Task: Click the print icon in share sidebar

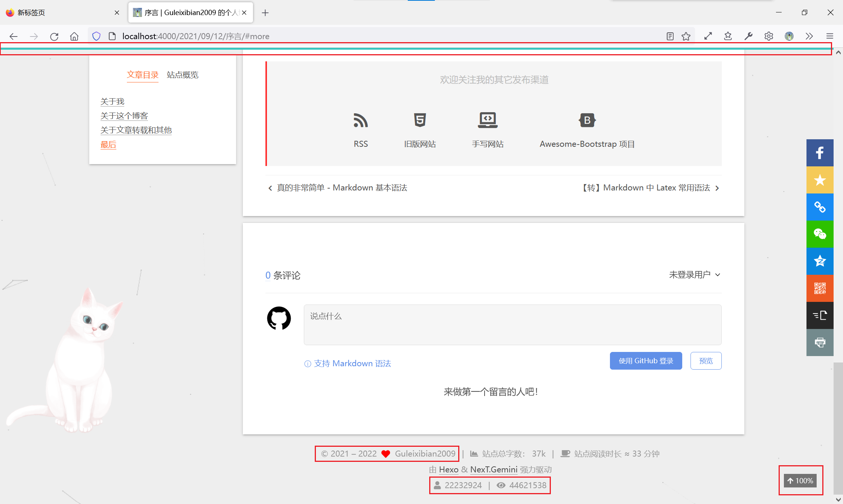Action: (820, 343)
